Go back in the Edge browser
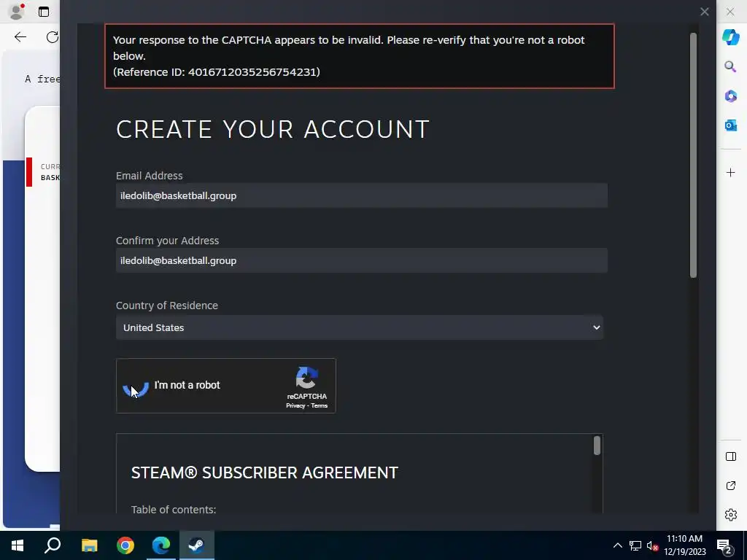Image resolution: width=747 pixels, height=560 pixels. (20, 37)
